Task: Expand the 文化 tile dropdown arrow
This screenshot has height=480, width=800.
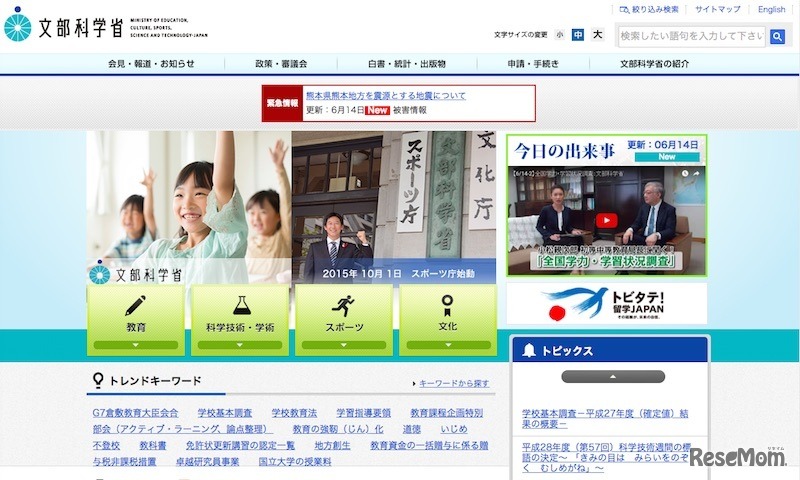Action: (448, 345)
